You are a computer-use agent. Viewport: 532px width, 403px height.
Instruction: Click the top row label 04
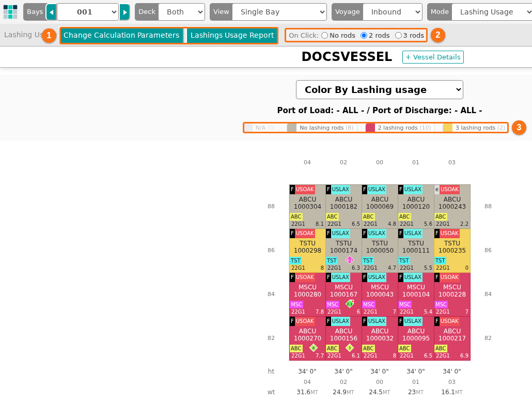307,162
